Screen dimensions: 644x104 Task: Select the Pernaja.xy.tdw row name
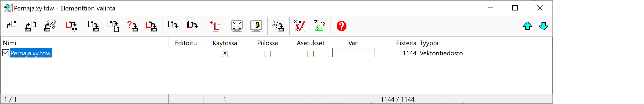(31, 53)
